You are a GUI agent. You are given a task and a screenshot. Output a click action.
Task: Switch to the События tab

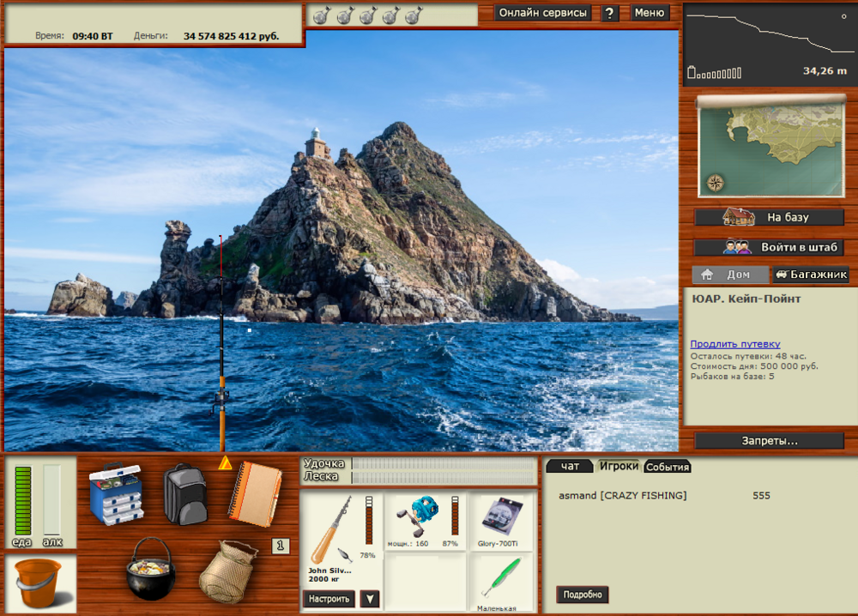668,467
